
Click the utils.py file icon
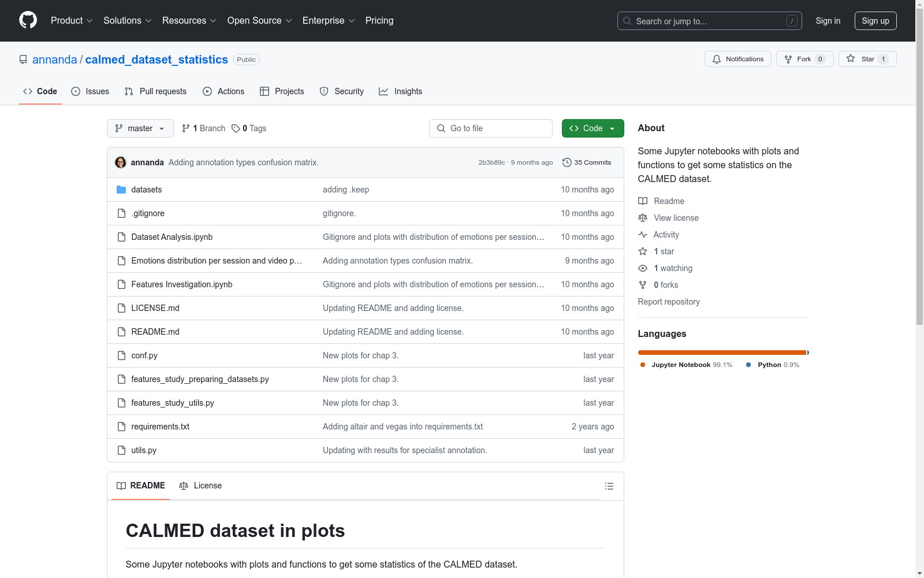(121, 450)
